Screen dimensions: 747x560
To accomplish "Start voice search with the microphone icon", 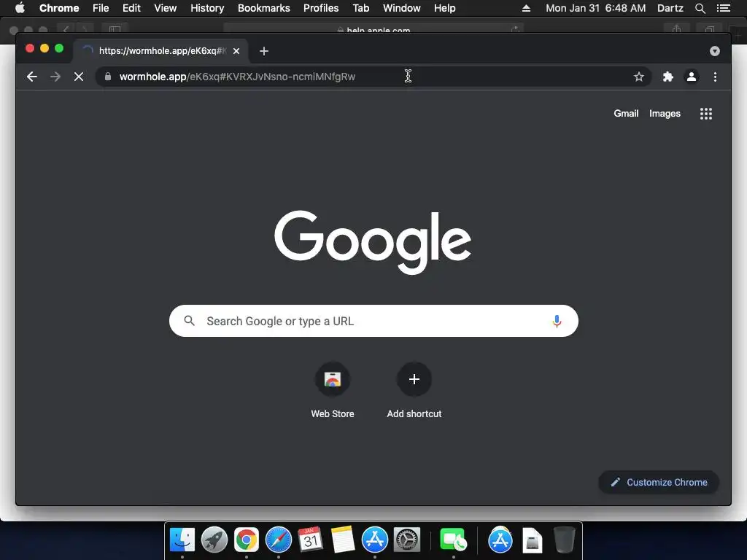I will point(557,322).
